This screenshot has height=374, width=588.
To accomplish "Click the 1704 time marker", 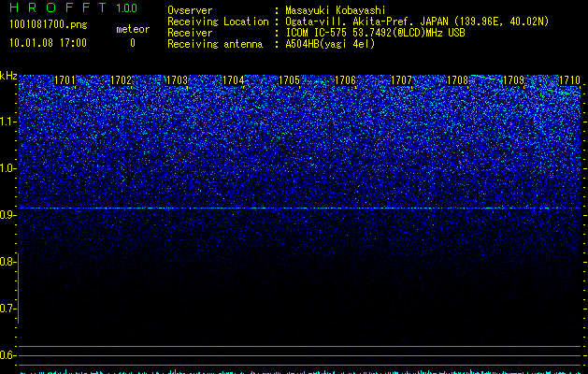I will point(234,80).
